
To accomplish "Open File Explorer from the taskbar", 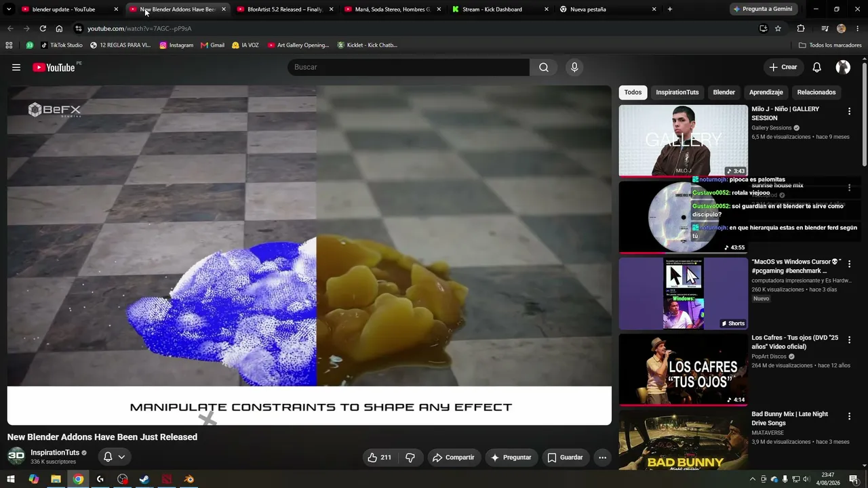I will [x=56, y=479].
